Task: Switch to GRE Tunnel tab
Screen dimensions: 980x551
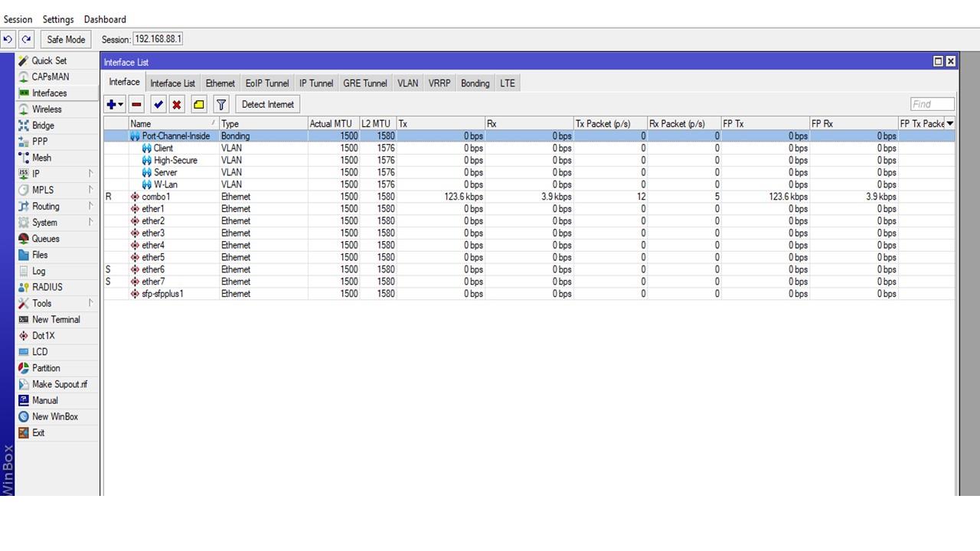Action: (365, 83)
